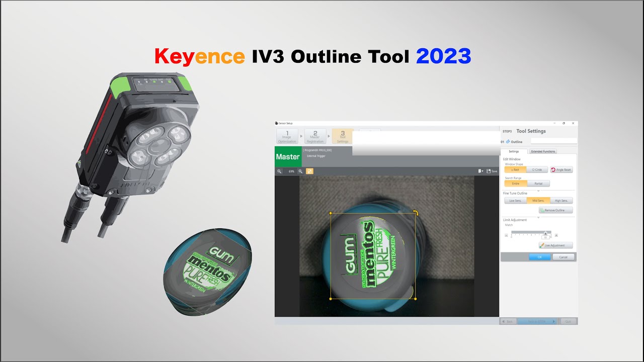The width and height of the screenshot is (644, 362).
Task: Collapse the Fine Tune Outline section arrow
Action: 538,191
